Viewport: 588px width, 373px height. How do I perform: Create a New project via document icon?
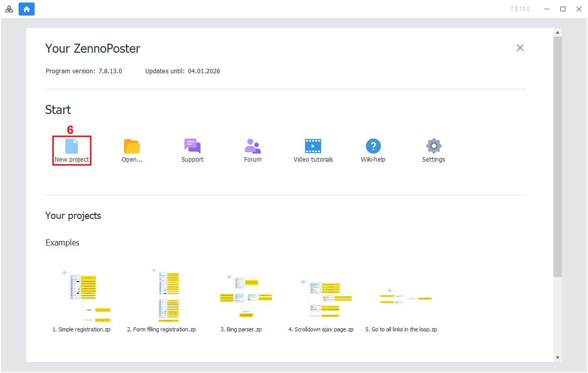pos(72,146)
